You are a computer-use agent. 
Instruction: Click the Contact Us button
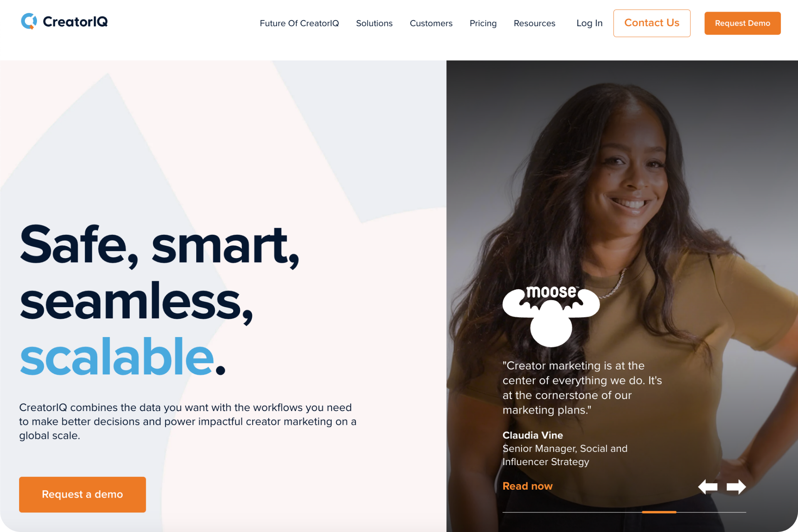tap(652, 23)
